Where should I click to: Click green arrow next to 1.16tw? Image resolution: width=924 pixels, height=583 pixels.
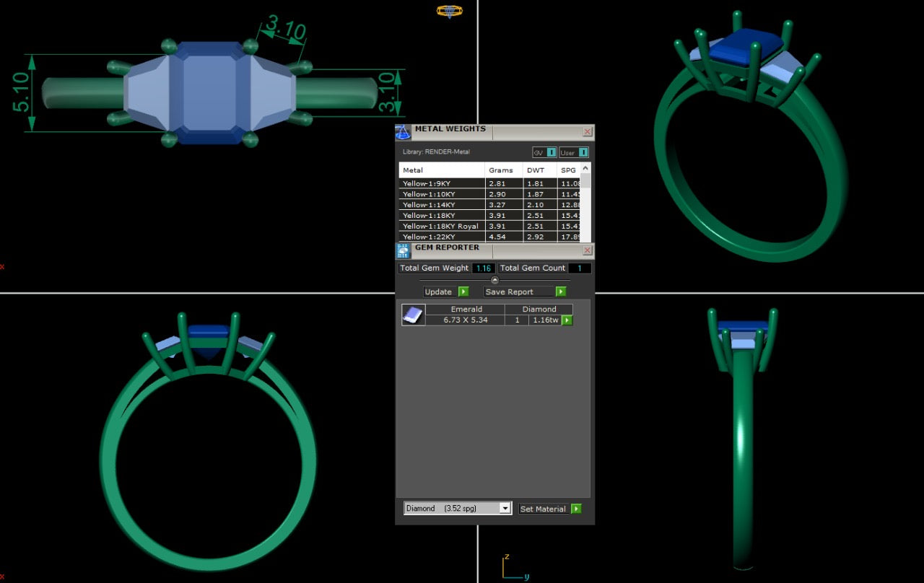pyautogui.click(x=567, y=320)
